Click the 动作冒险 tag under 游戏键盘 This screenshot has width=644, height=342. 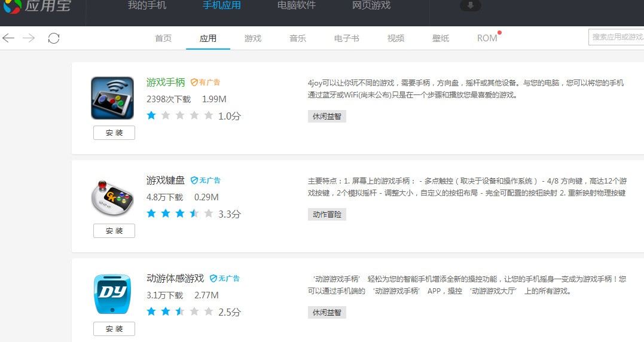coord(327,214)
